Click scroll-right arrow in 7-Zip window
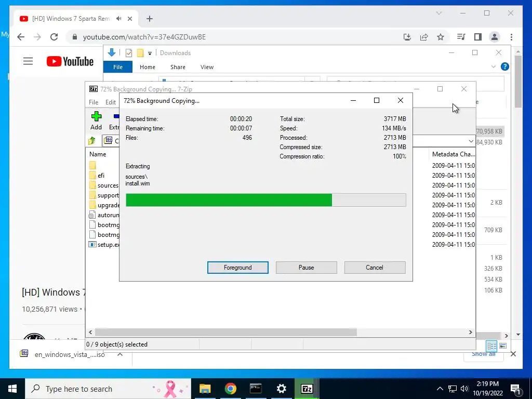Viewport: 532px width, 399px height. click(x=470, y=332)
